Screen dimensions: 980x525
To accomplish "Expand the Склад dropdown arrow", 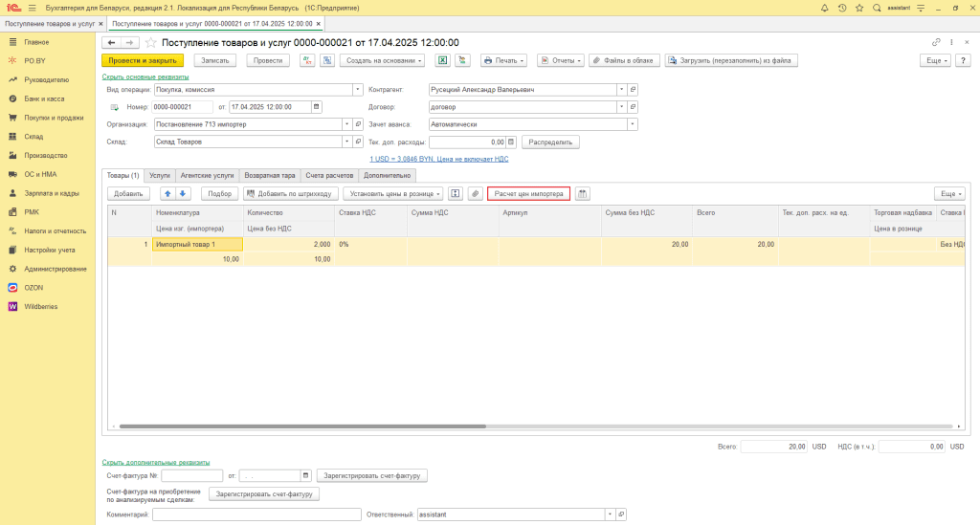I will (346, 142).
